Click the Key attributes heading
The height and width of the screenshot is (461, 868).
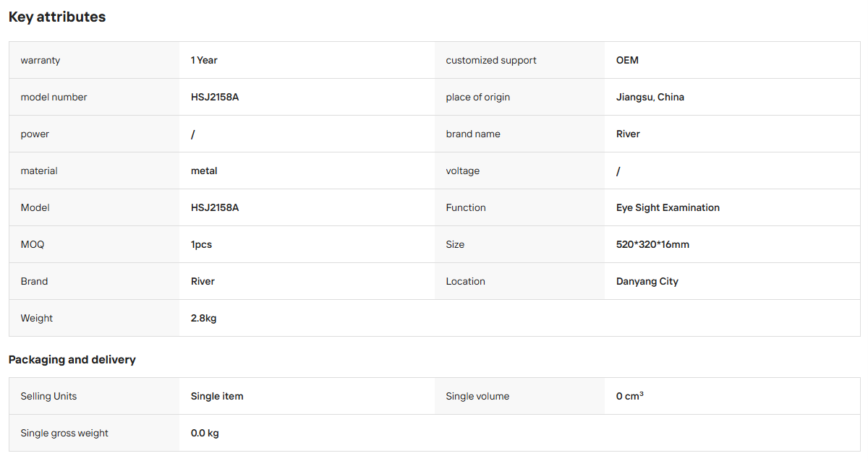(x=57, y=17)
